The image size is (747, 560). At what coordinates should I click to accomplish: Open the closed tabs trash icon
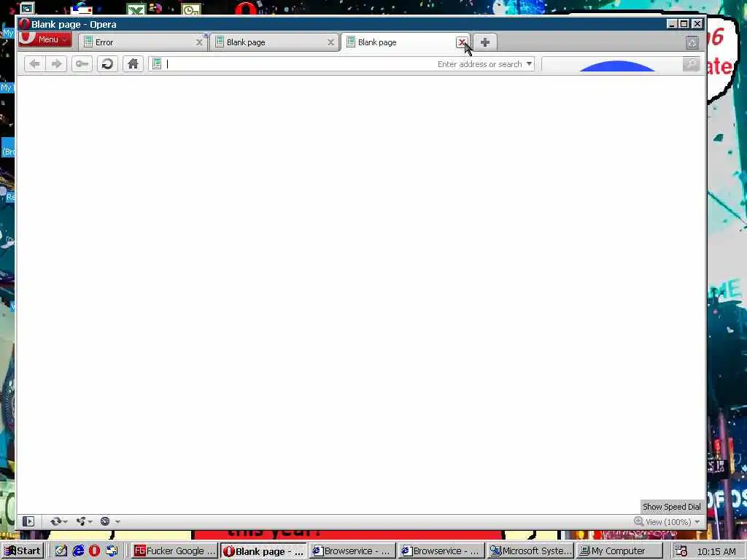tap(692, 43)
